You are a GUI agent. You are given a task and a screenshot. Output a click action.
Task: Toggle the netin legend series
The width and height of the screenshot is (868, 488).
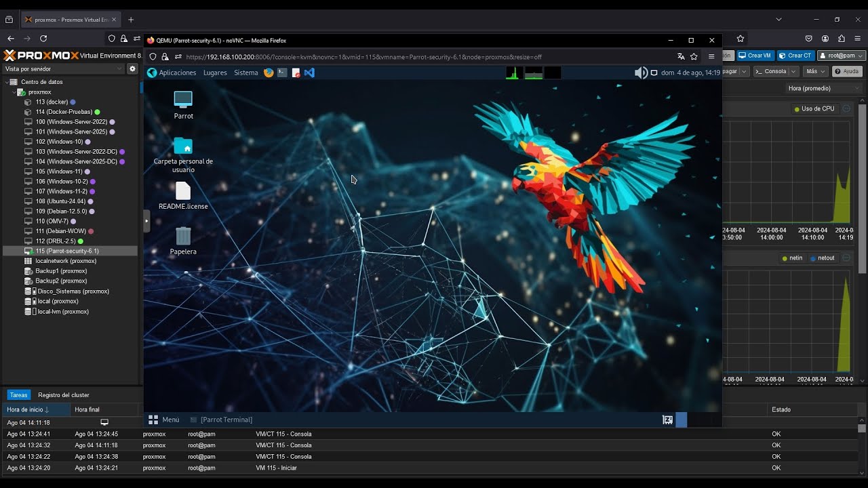click(791, 258)
